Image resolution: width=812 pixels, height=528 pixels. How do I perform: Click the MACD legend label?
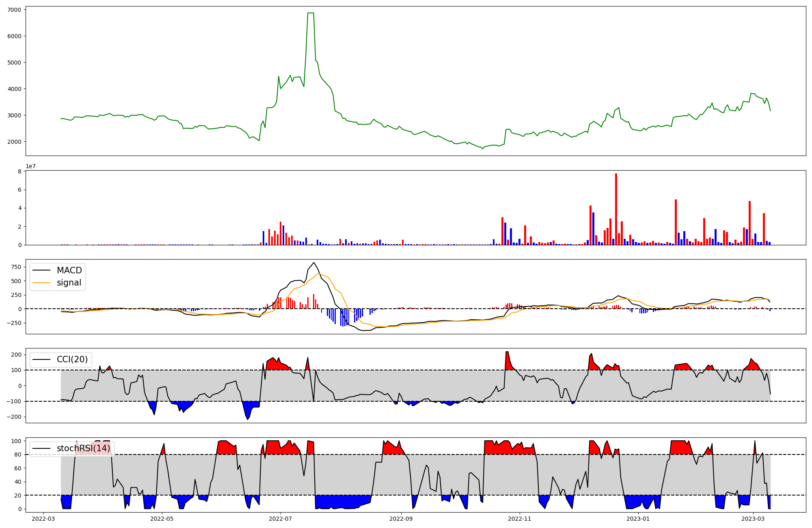[x=69, y=270]
